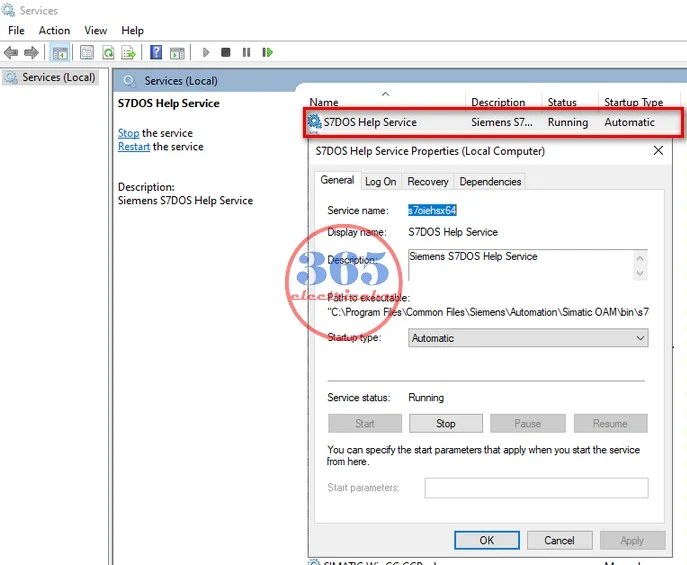Sort by the Description column header
This screenshot has height=565, width=687.
(498, 102)
